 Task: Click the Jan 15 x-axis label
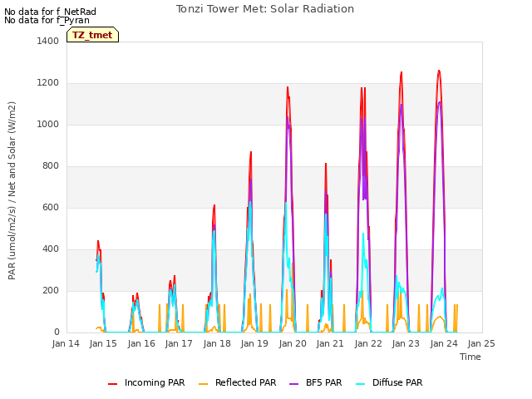[103, 343]
